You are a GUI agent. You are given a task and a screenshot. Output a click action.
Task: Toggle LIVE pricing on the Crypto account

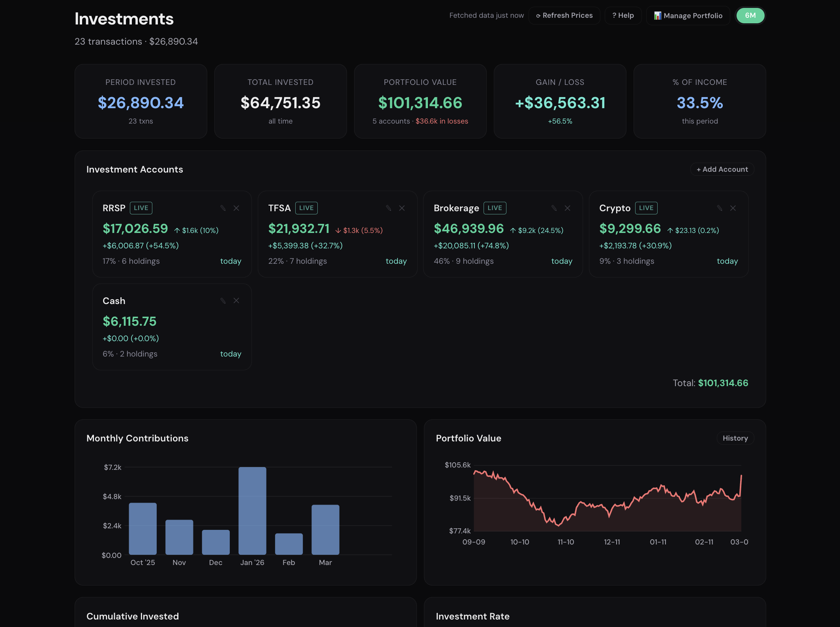pyautogui.click(x=646, y=208)
